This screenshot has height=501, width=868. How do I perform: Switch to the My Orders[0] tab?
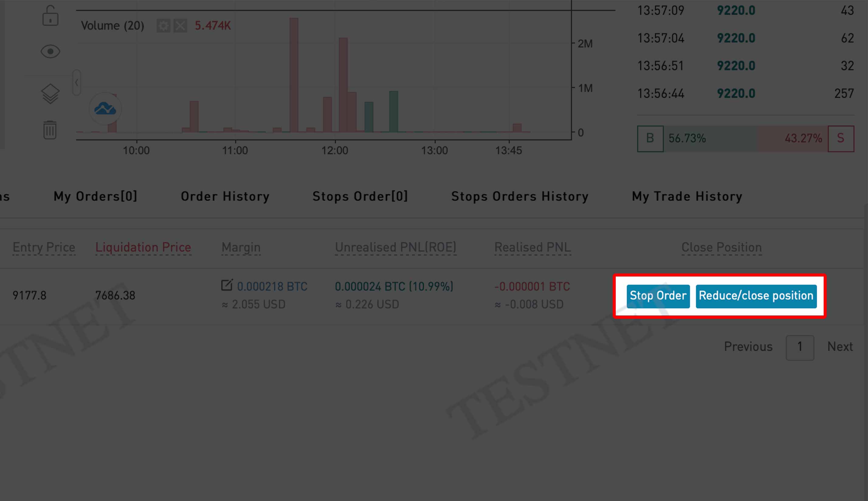coord(95,196)
